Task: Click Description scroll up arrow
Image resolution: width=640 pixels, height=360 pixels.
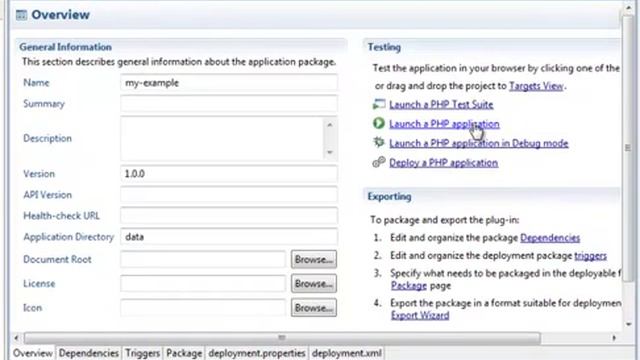Action: click(330, 125)
